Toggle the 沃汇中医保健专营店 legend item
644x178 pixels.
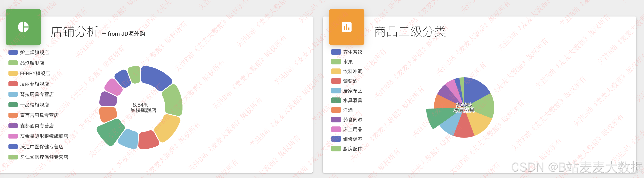coord(36,147)
